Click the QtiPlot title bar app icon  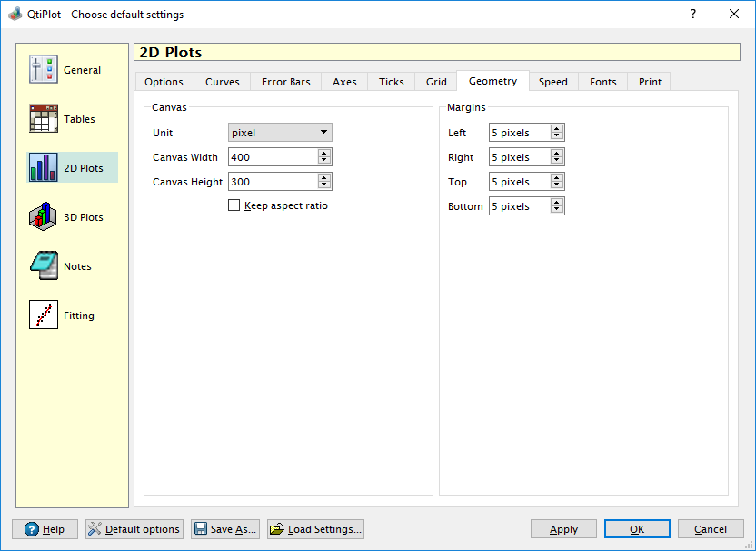(15, 15)
